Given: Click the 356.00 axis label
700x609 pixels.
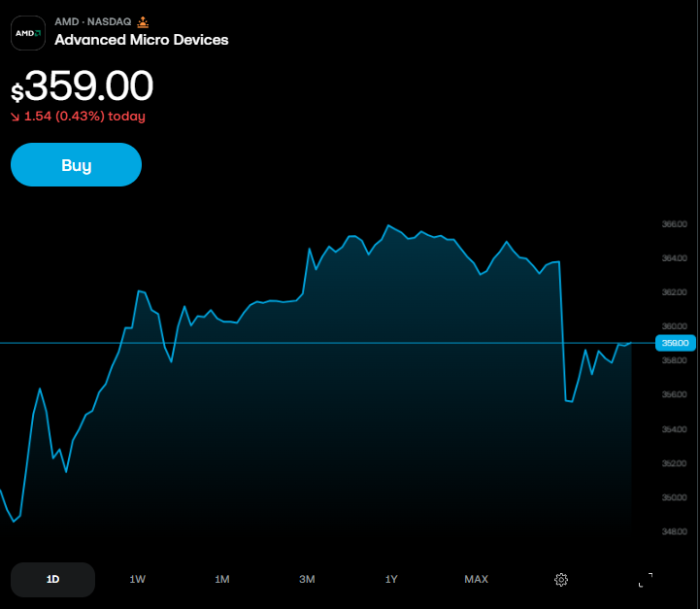Looking at the screenshot, I should click(x=675, y=394).
